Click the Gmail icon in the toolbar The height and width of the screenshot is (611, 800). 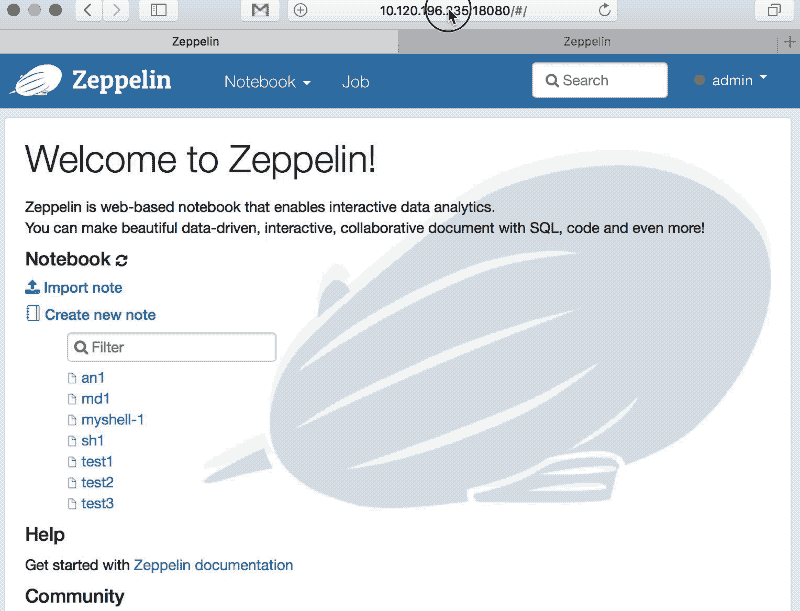pos(260,10)
